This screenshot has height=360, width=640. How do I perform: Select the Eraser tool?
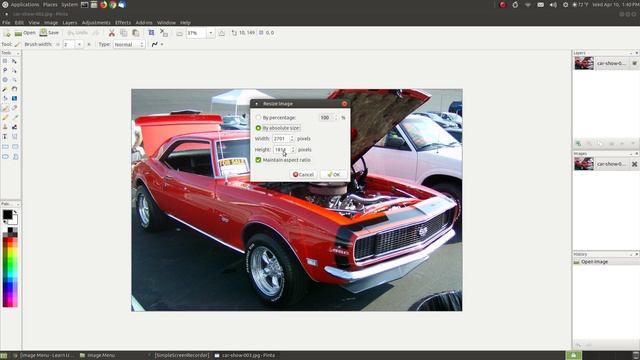point(14,108)
